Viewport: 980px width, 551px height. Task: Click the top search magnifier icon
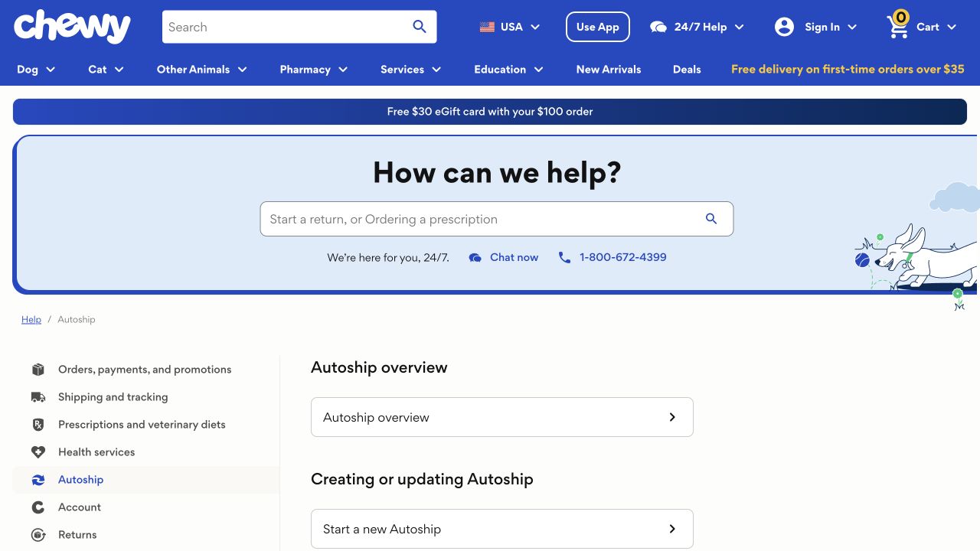tap(420, 27)
